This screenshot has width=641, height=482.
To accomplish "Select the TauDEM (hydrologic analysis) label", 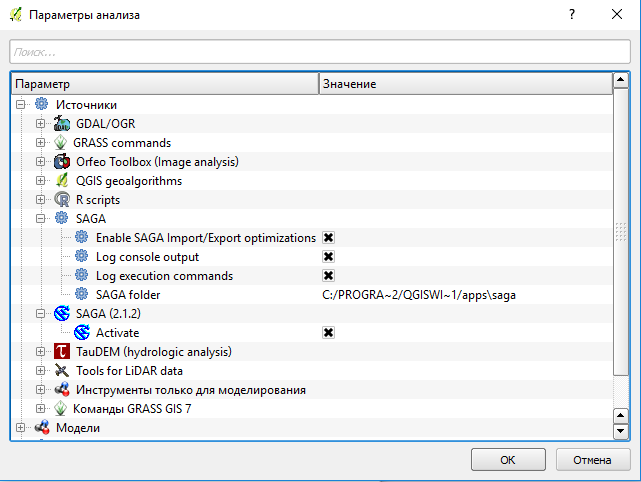I will coord(154,352).
